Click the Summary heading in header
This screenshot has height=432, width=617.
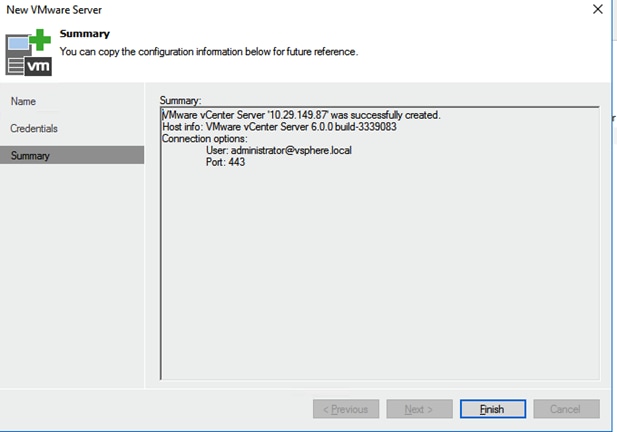pyautogui.click(x=85, y=34)
